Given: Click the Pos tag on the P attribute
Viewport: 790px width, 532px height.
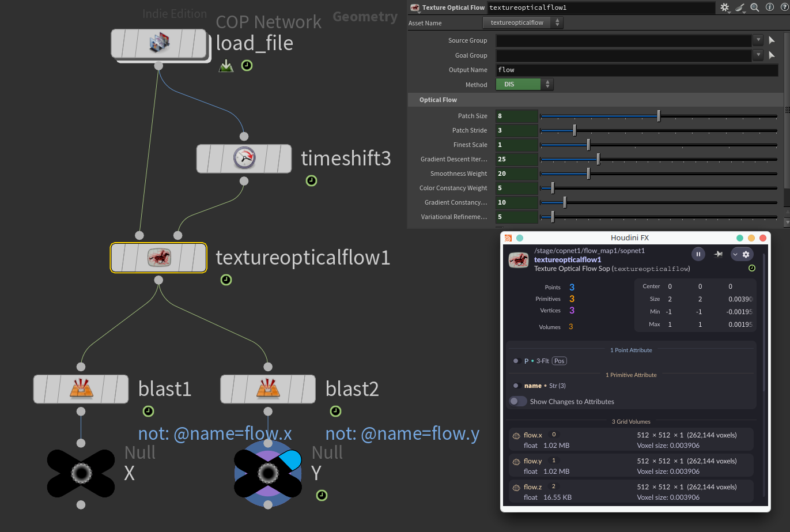Looking at the screenshot, I should (x=560, y=361).
